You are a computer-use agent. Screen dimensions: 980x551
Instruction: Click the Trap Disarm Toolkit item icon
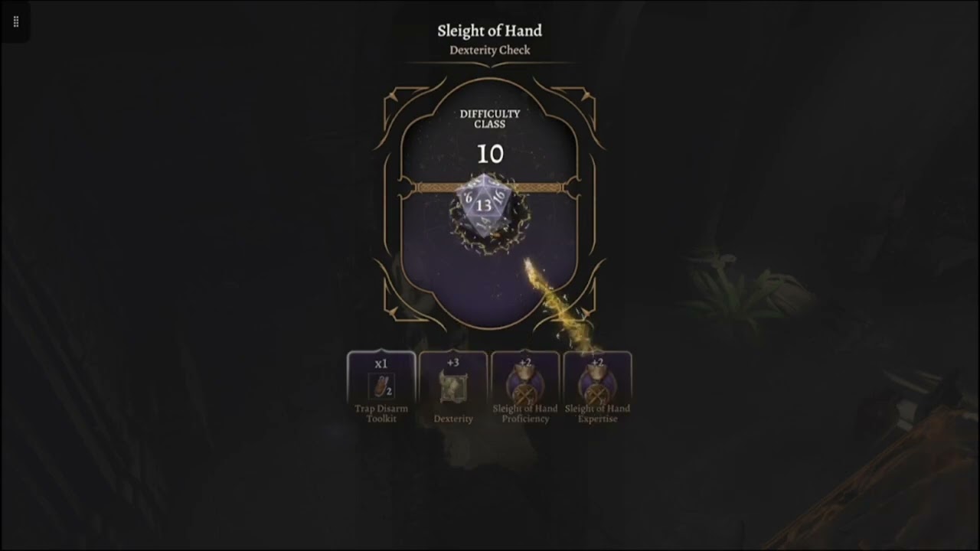(x=381, y=386)
